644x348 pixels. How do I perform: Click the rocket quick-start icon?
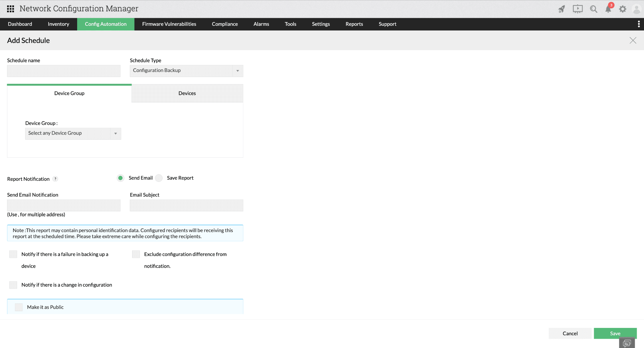coord(561,9)
